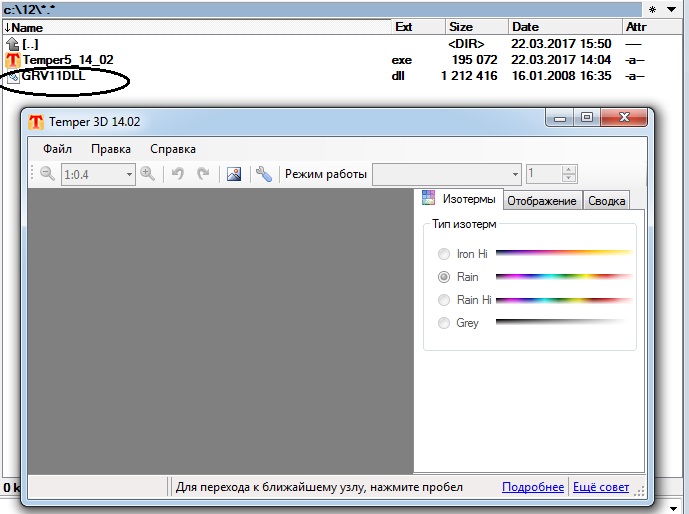Switch to the Отображение tab
The image size is (689, 514).
(542, 201)
